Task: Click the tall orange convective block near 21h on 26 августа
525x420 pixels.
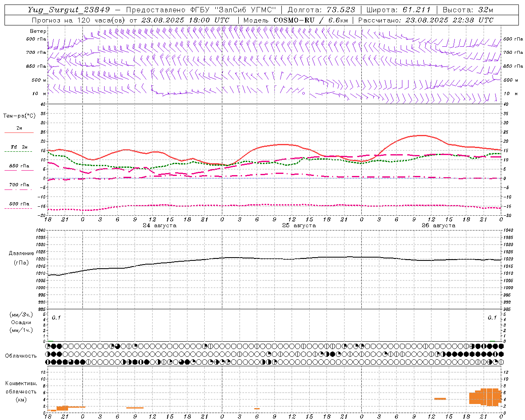Action: click(486, 397)
